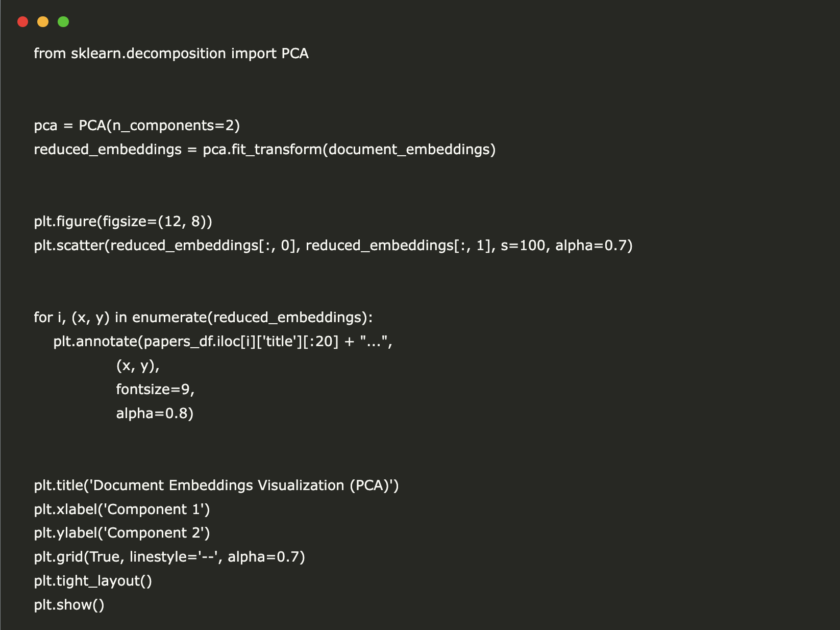Viewport: 840px width, 630px height.
Task: Click the PCA(n_components=2) assignment line
Action: (137, 126)
